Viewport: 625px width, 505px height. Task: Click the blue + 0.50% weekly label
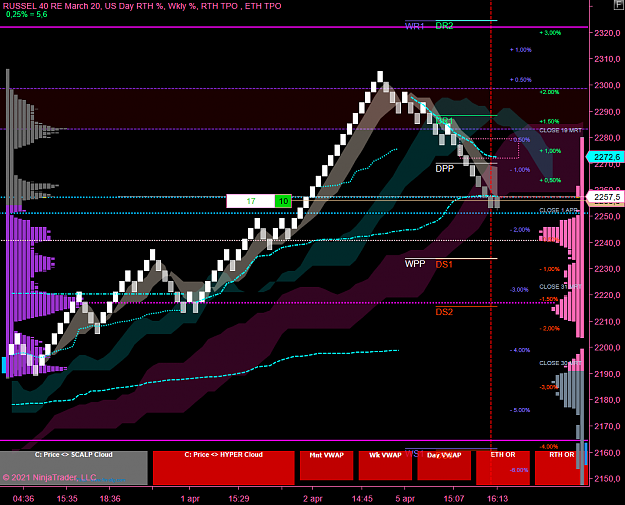tap(521, 80)
